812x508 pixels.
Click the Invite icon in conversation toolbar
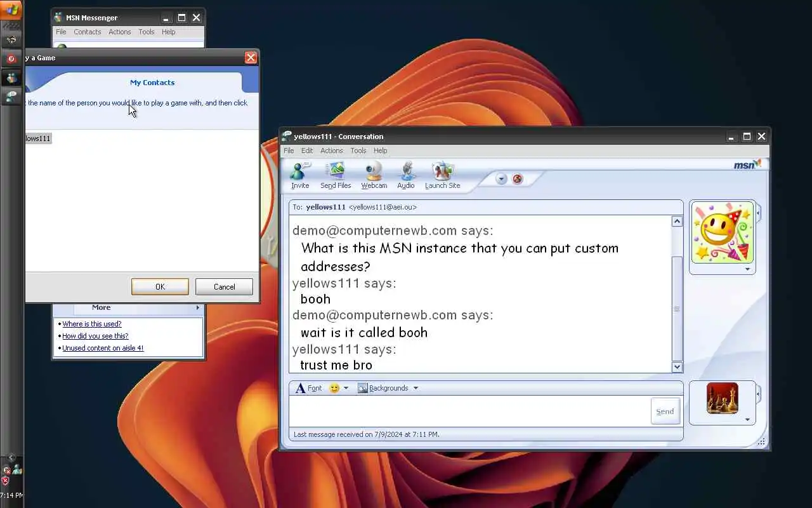pyautogui.click(x=300, y=175)
